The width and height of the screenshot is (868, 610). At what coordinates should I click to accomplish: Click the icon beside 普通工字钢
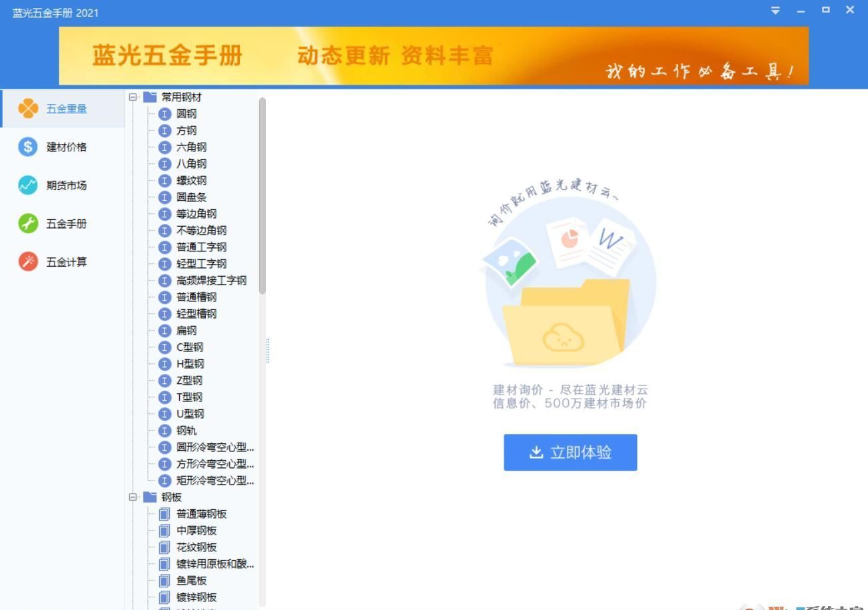point(165,247)
